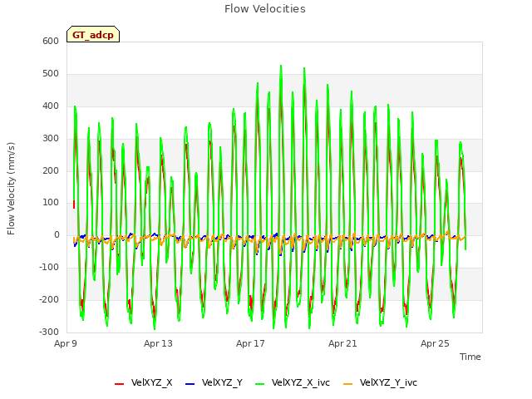Click the Flow Velocities chart title

click(265, 9)
